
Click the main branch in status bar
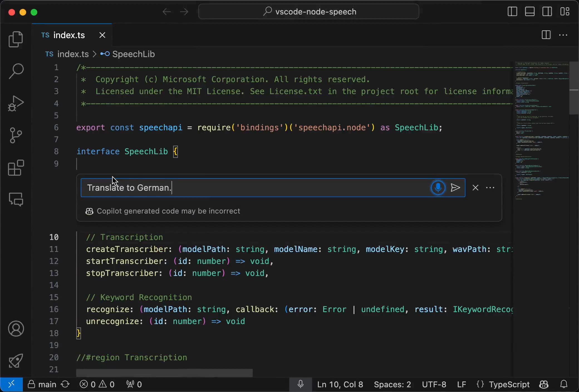[42, 384]
